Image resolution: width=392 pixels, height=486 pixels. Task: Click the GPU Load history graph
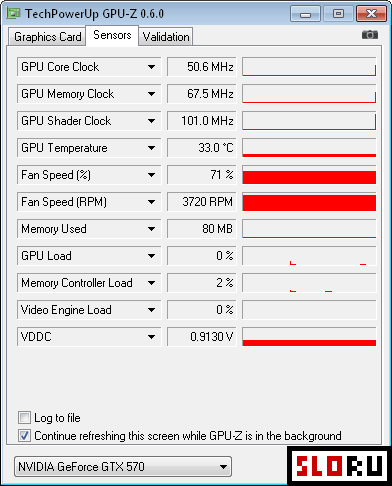click(x=309, y=256)
